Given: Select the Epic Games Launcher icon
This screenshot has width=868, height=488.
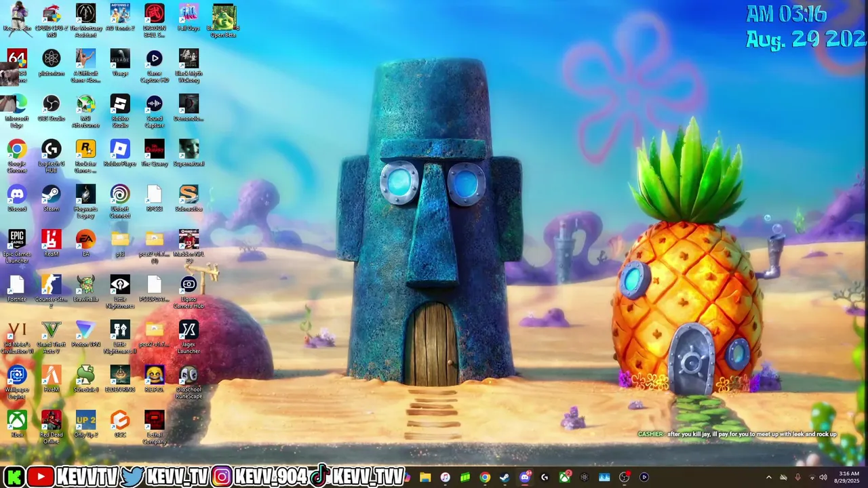Looking at the screenshot, I should tap(17, 247).
